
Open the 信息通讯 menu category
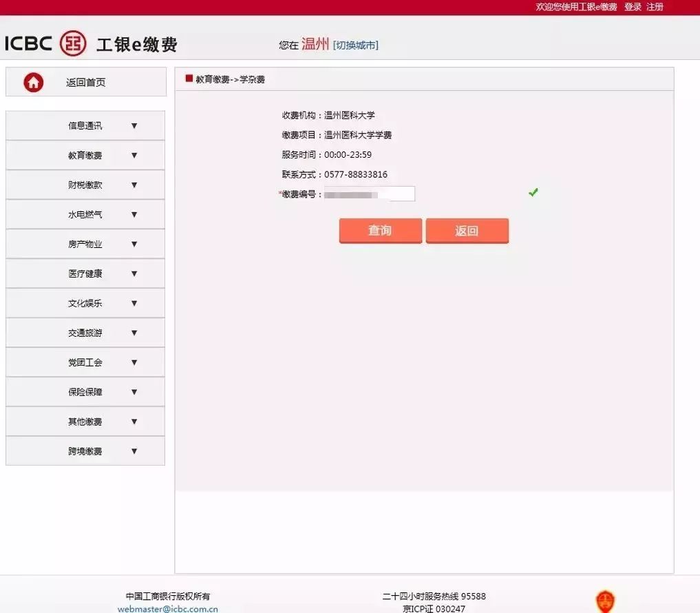click(x=85, y=125)
